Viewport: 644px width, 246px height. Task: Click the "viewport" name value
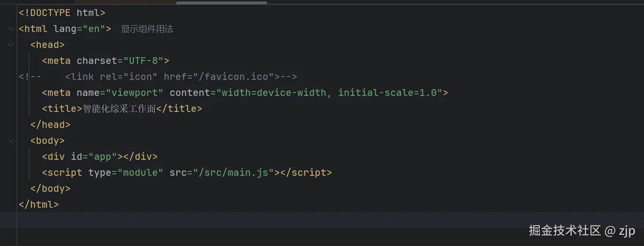pos(135,93)
